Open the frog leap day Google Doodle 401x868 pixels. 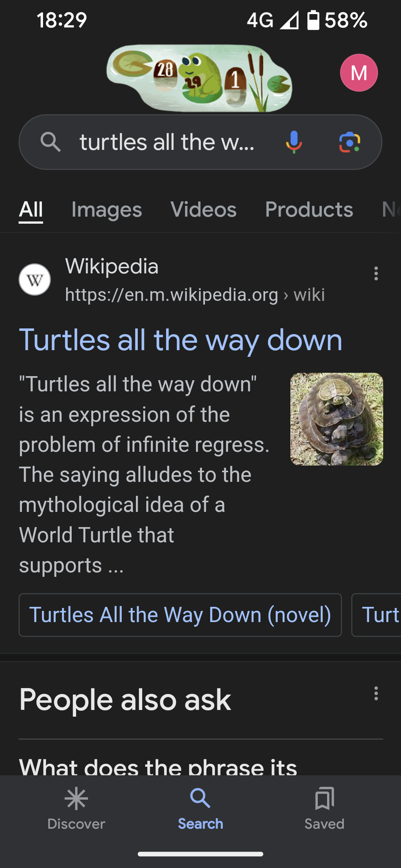pos(199,78)
